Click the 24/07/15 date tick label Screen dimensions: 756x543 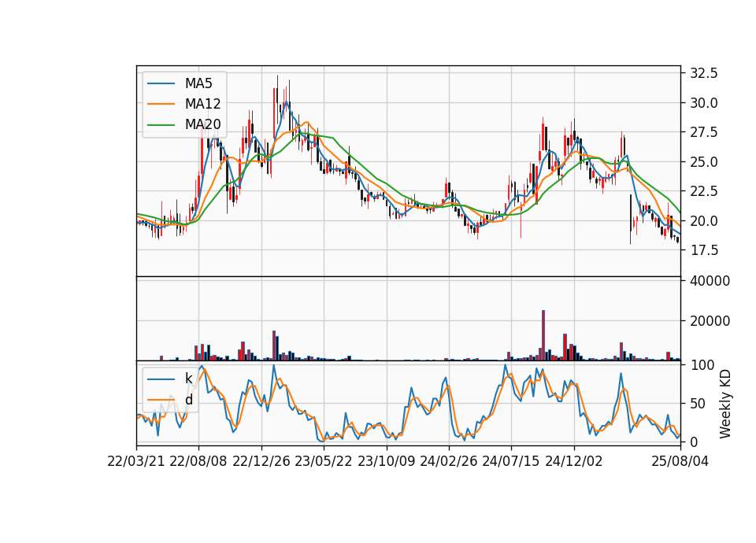pyautogui.click(x=511, y=461)
